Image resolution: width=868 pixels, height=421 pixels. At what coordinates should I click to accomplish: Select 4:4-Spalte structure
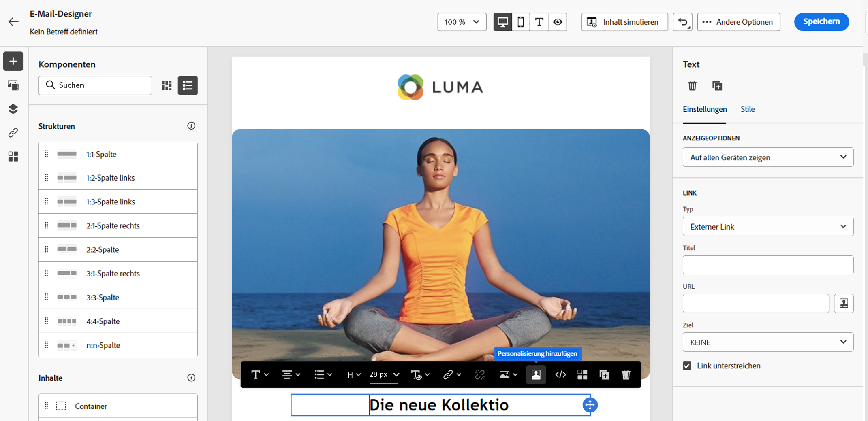tap(118, 321)
